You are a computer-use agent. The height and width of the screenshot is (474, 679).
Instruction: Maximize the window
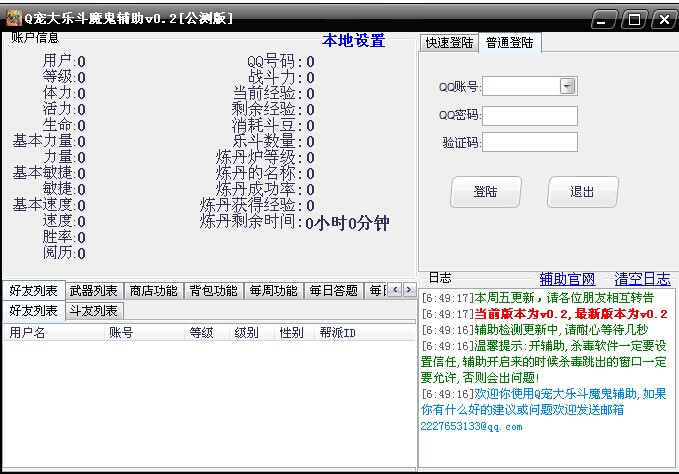[633, 18]
